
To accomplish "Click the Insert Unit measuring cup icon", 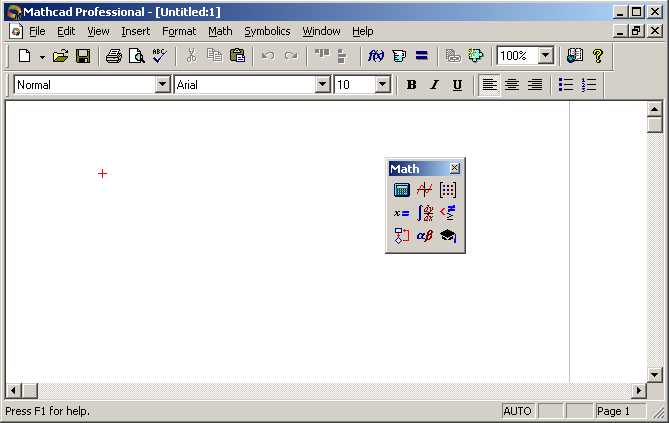I will point(399,56).
